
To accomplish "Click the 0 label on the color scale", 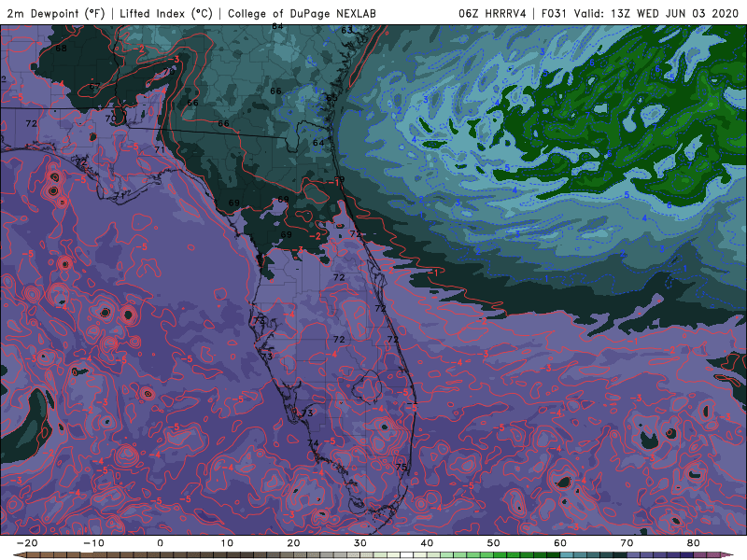I will (x=160, y=543).
